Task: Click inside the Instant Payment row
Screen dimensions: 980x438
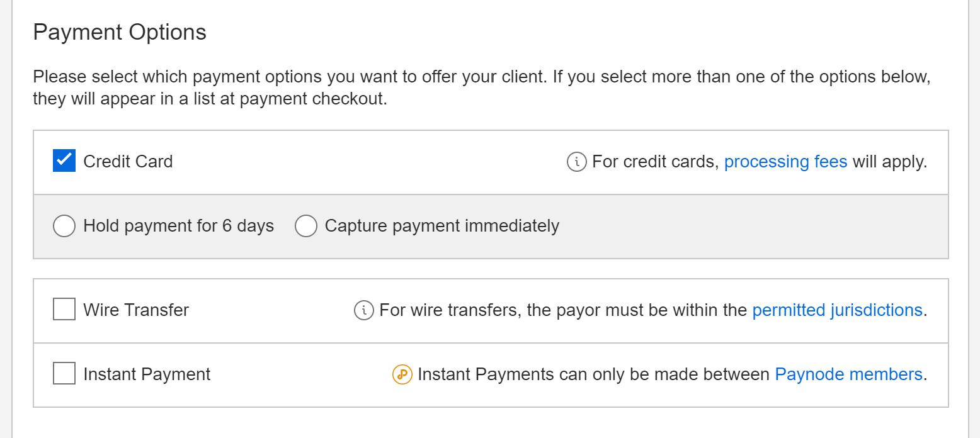Action: pos(283,374)
